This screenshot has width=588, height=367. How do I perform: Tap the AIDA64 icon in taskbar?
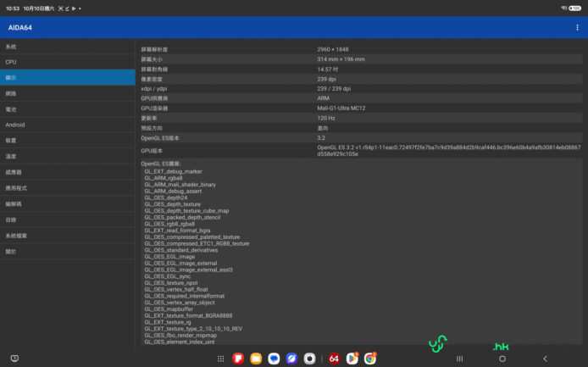pos(334,359)
